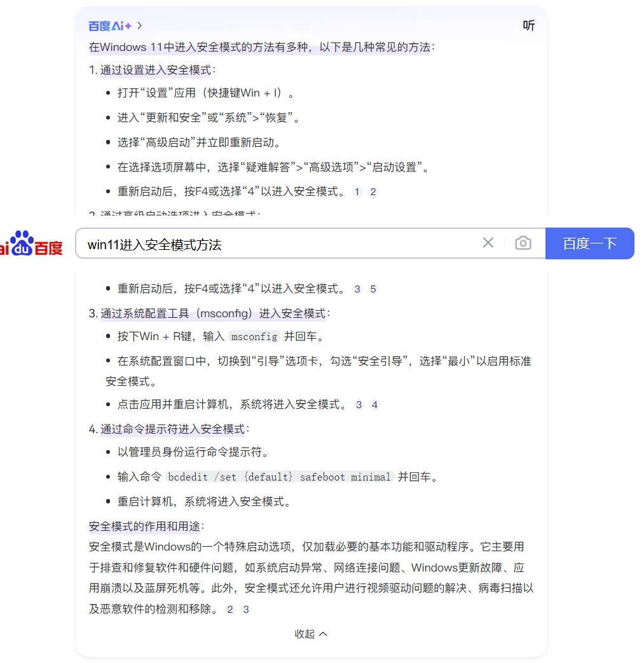The image size is (644, 663).
Task: Click bullet 进入“更新和安全”或“系统”>“恢复”
Action: (209, 118)
